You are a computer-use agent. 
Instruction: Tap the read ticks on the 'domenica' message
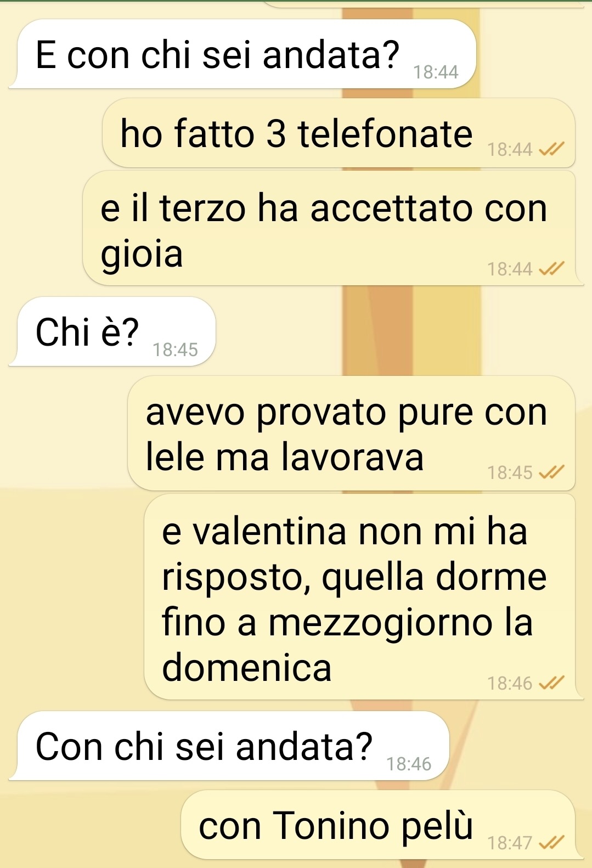(x=551, y=683)
